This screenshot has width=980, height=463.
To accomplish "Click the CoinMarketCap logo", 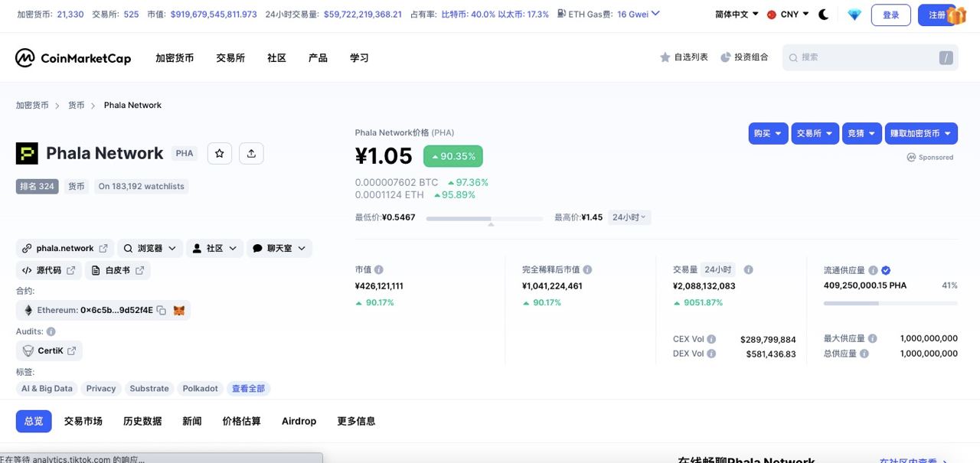I will click(73, 58).
